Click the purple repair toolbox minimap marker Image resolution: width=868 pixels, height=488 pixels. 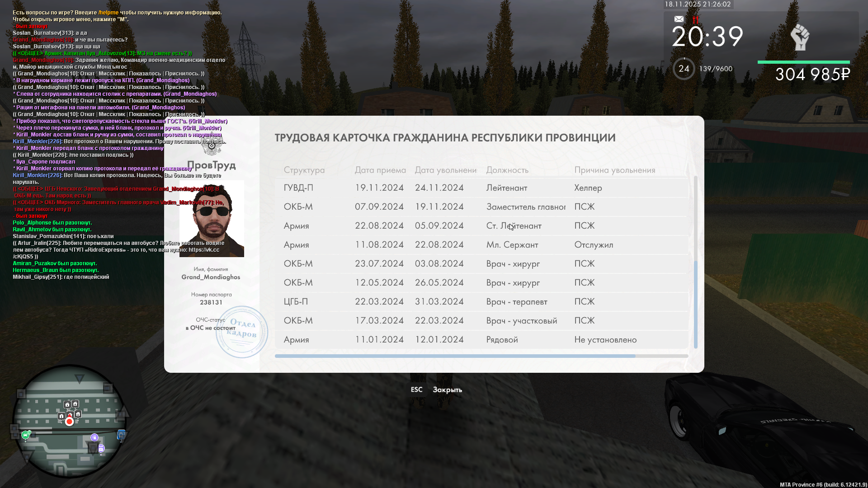pos(101,448)
